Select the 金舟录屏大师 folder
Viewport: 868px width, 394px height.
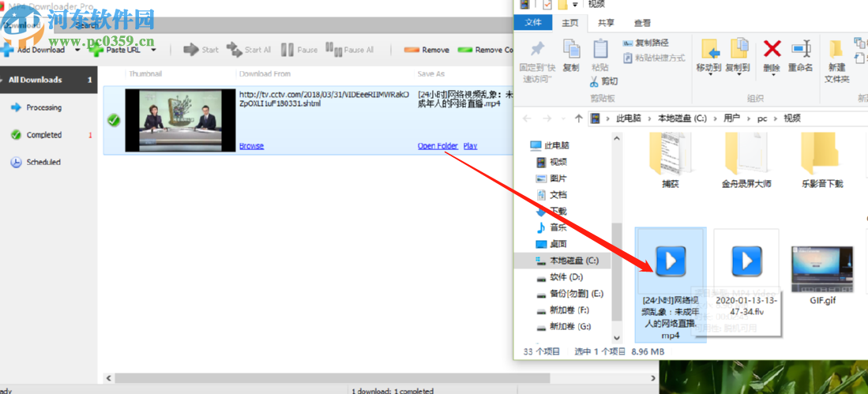tap(746, 160)
